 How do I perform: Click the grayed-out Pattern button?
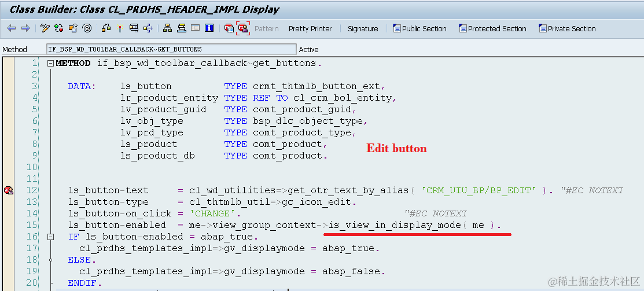[267, 29]
